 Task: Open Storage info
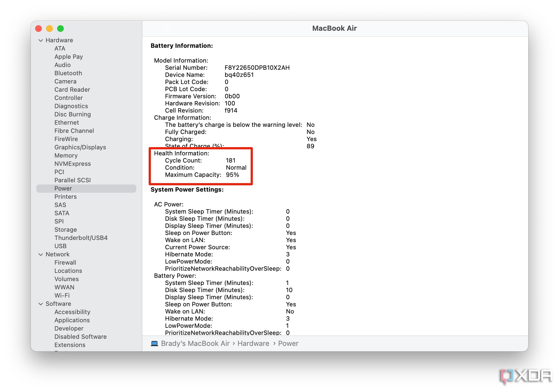pyautogui.click(x=66, y=230)
